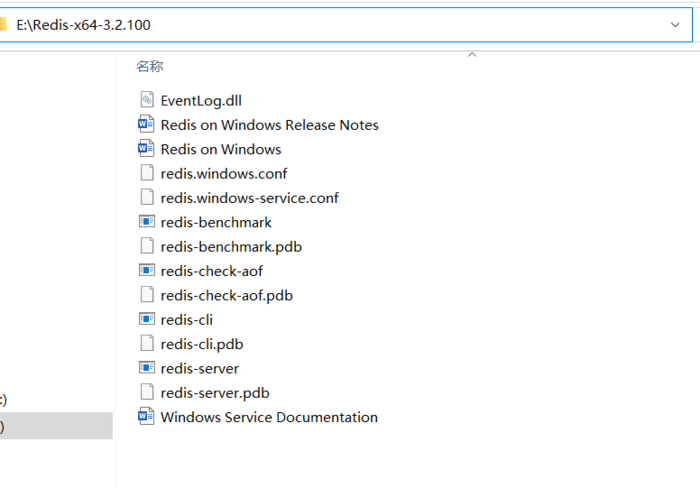This screenshot has width=700, height=488.
Task: Select the redis-server.pdb file name
Action: 215,393
